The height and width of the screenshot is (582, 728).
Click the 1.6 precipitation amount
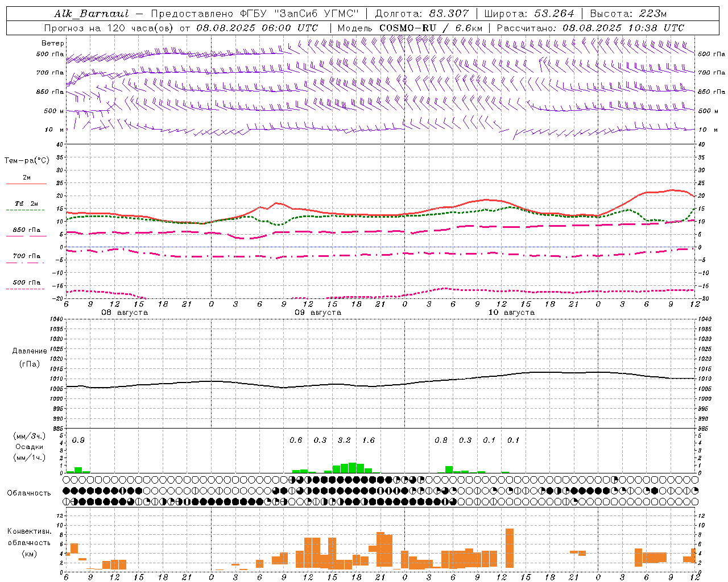tap(369, 440)
